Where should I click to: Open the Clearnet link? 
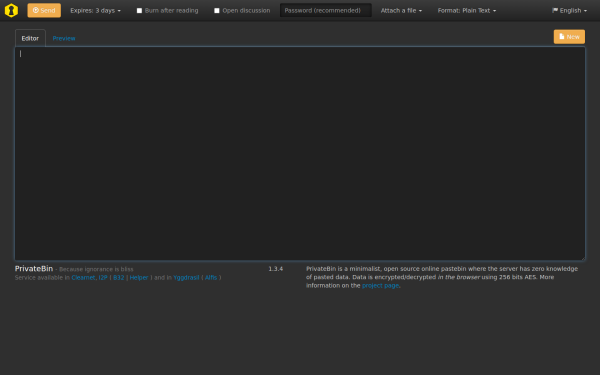[83, 278]
